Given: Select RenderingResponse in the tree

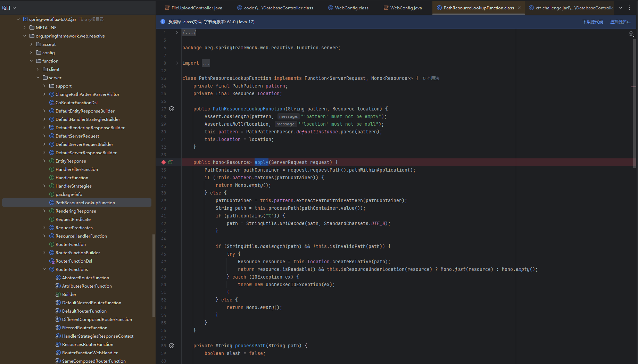Looking at the screenshot, I should [x=76, y=211].
